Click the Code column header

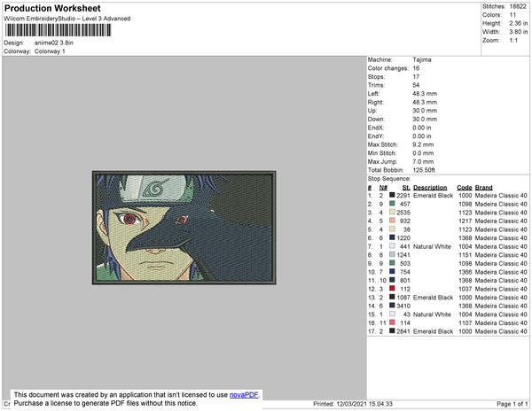click(x=464, y=188)
